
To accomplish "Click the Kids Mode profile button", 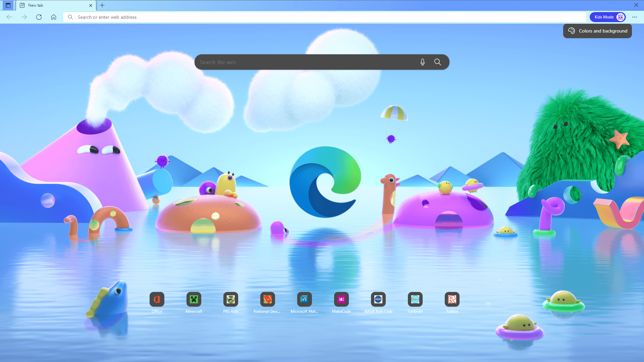I will pos(607,17).
